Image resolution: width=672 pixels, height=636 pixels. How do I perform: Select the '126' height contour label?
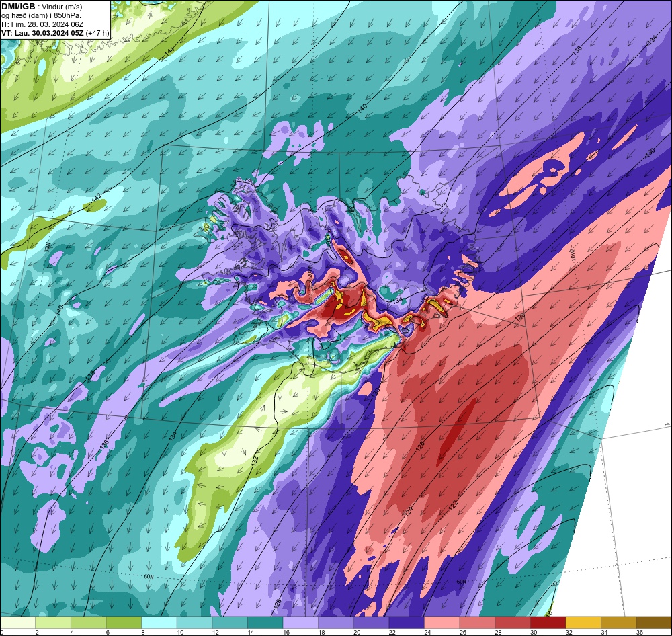(x=419, y=445)
